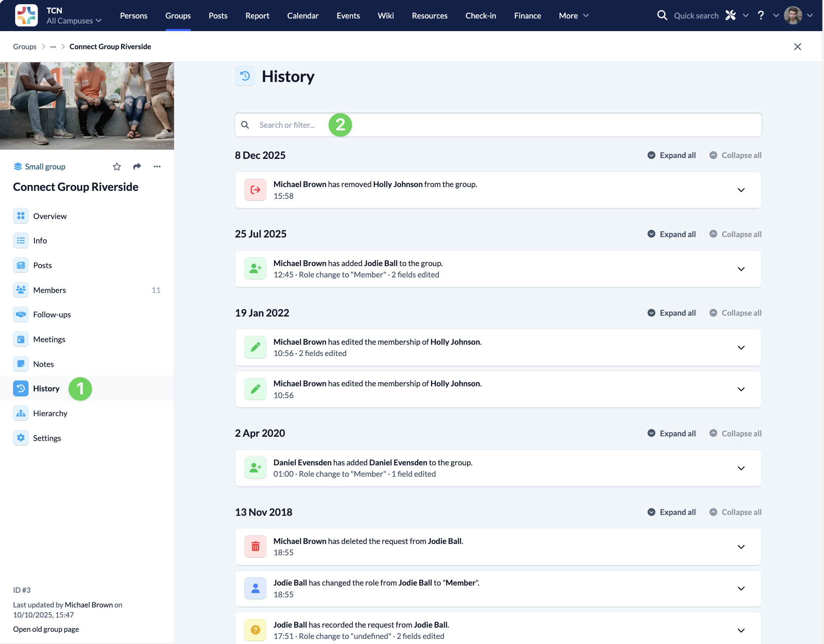
Task: Click the star favorite icon
Action: 117,167
